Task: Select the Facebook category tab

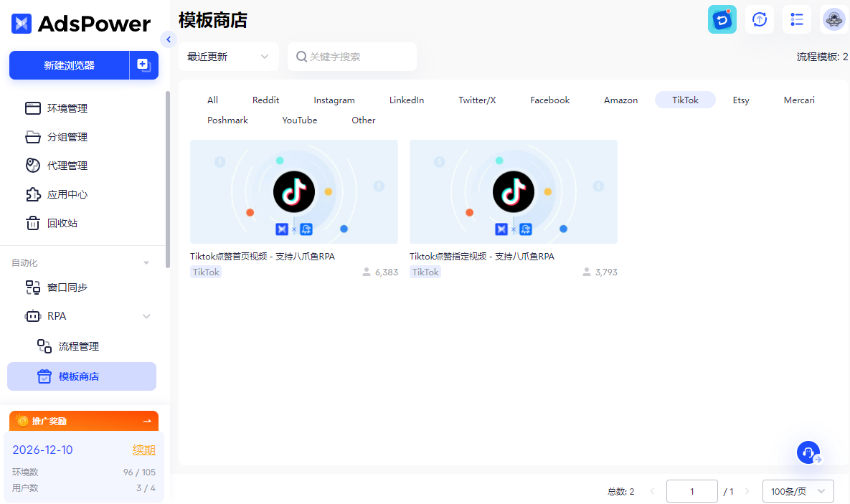Action: (549, 100)
